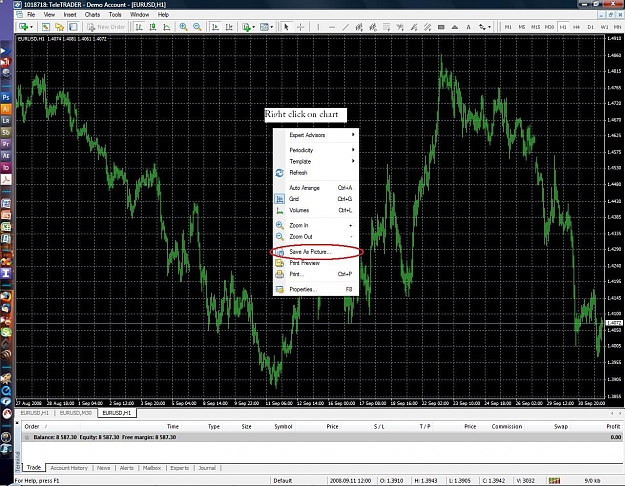
Task: Sort orders by the Symbol column
Action: click(283, 427)
